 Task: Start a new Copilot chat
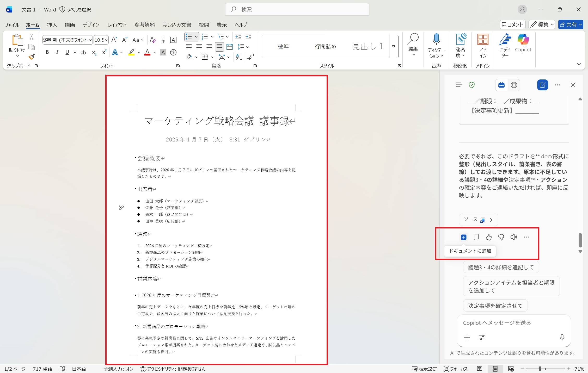click(x=542, y=85)
